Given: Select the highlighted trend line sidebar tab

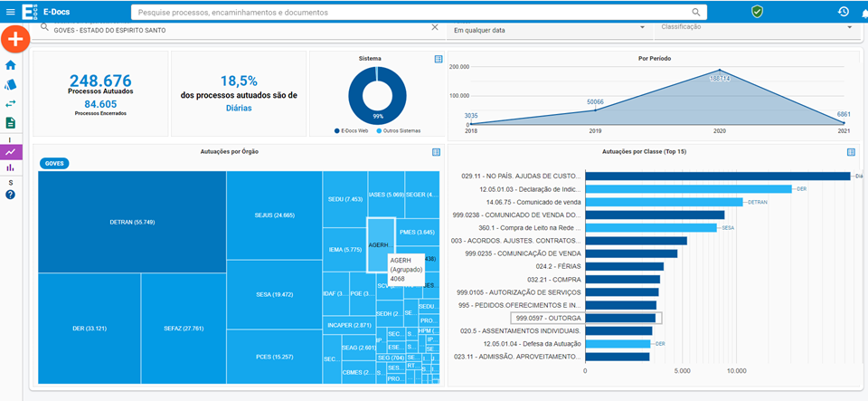Looking at the screenshot, I should tap(11, 152).
